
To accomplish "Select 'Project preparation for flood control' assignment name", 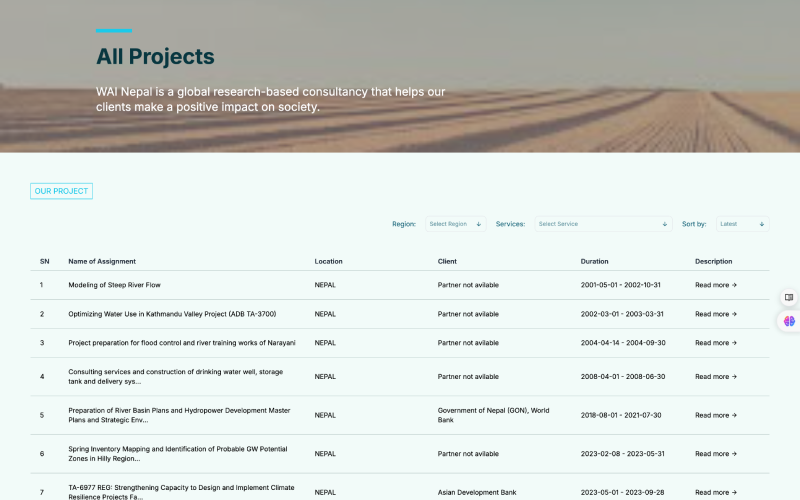I will (182, 343).
